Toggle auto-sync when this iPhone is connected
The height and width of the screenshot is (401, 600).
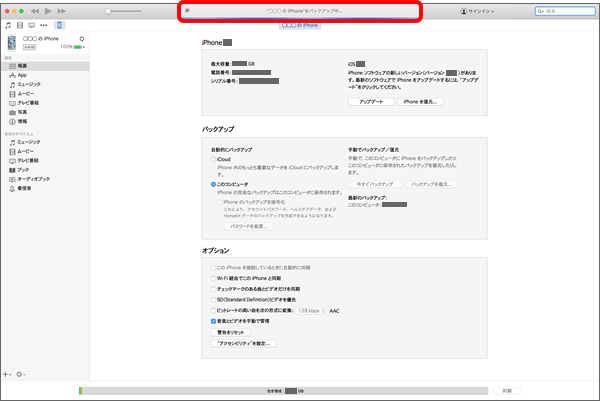213,267
